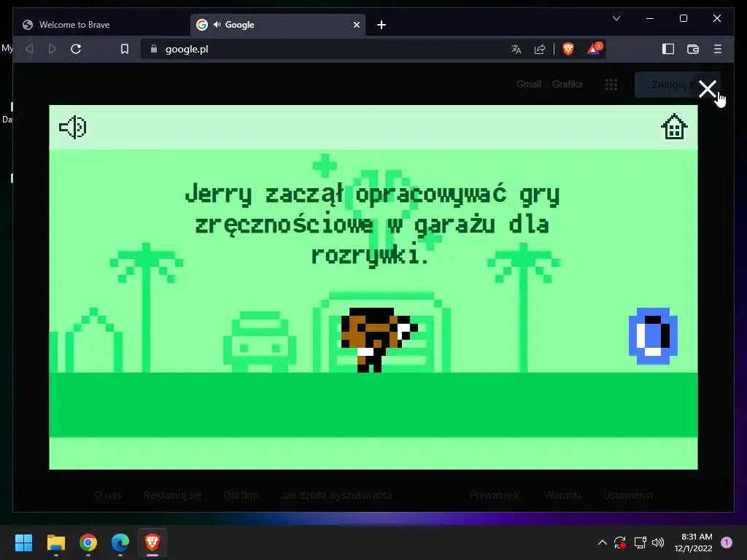Screen dimensions: 747x560
Task: Click the pixel Jerry character
Action: point(379,340)
